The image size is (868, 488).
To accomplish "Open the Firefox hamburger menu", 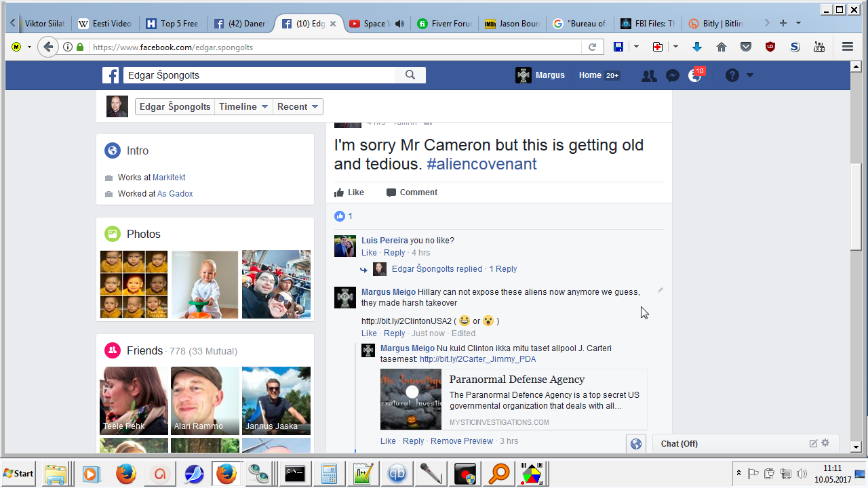I will tap(848, 47).
